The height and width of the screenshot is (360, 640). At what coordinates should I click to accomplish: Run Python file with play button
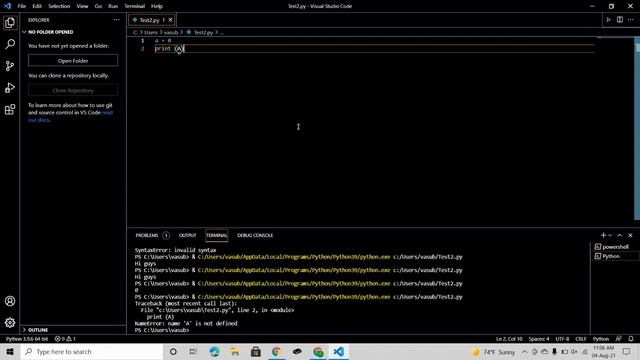[608, 20]
